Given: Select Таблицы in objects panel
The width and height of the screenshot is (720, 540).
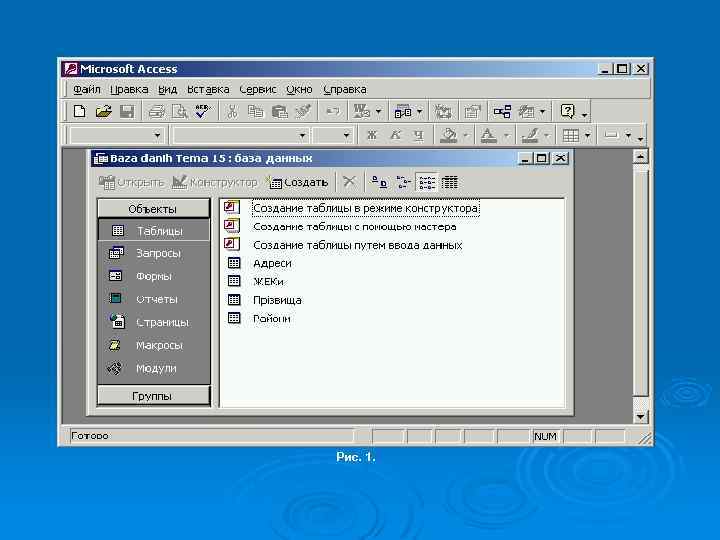Looking at the screenshot, I should coord(153,231).
